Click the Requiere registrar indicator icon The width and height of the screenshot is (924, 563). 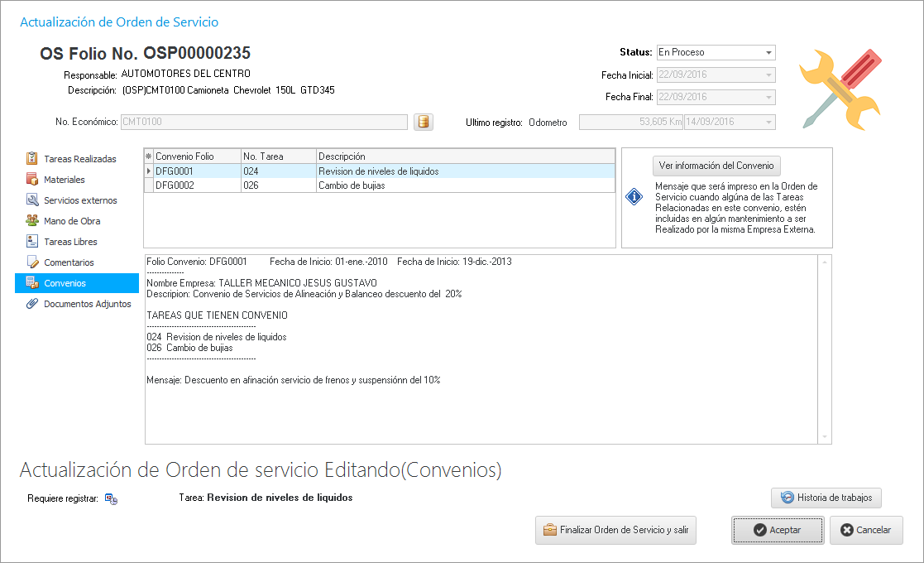pos(111,498)
